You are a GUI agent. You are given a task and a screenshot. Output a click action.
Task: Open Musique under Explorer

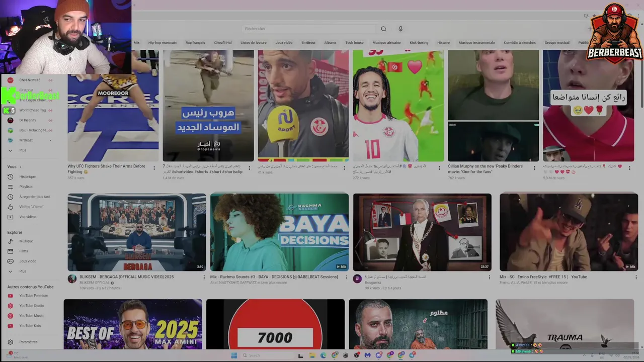click(26, 241)
